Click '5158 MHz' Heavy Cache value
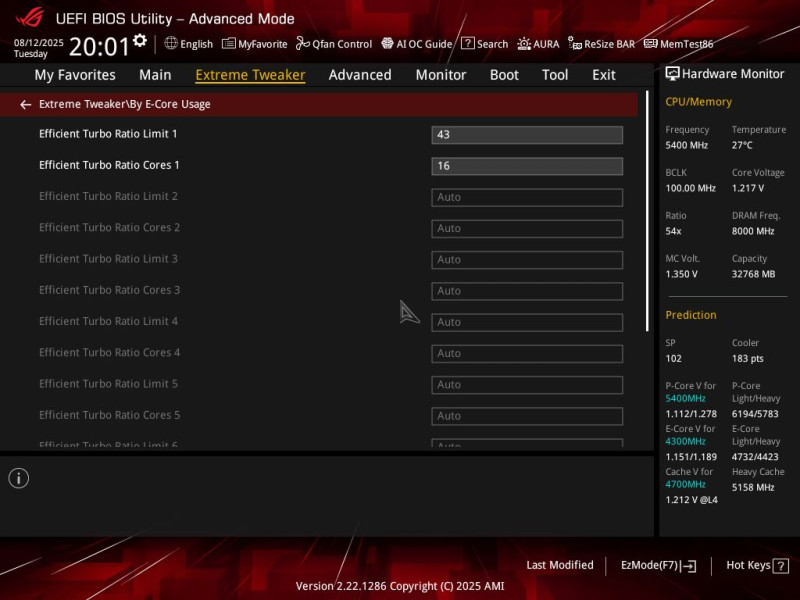 [x=753, y=488]
